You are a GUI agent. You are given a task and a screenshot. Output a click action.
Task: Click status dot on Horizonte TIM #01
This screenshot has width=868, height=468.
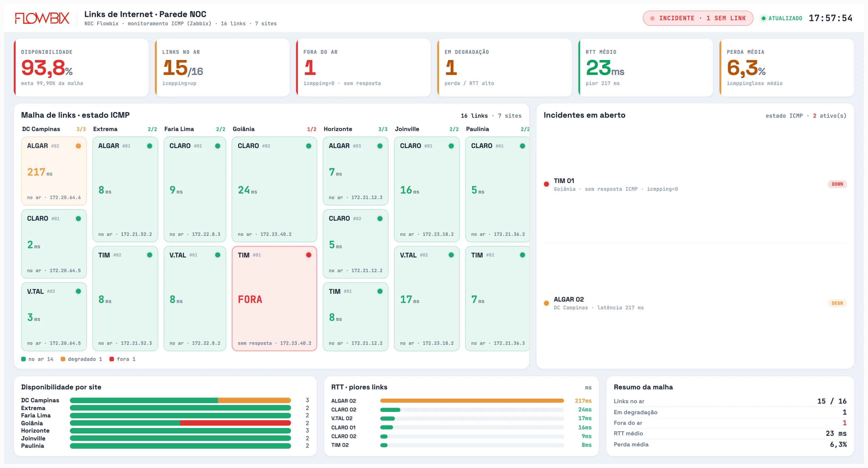(380, 291)
